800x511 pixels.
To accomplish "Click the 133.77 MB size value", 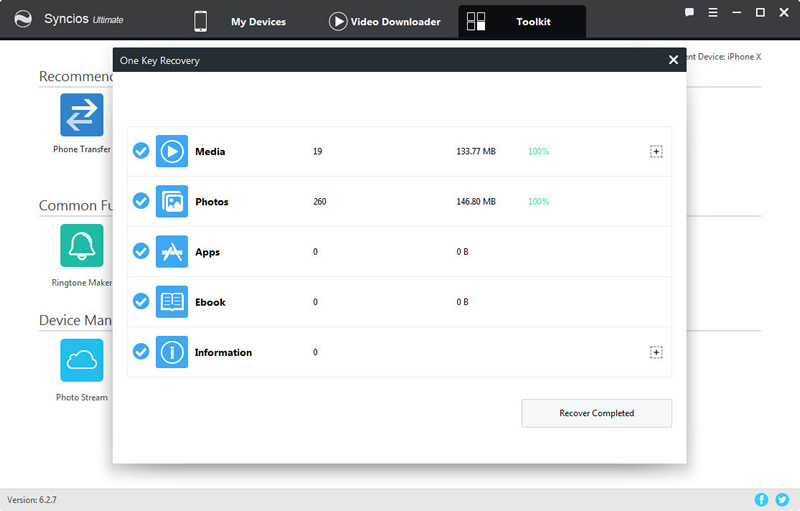I will pyautogui.click(x=476, y=151).
